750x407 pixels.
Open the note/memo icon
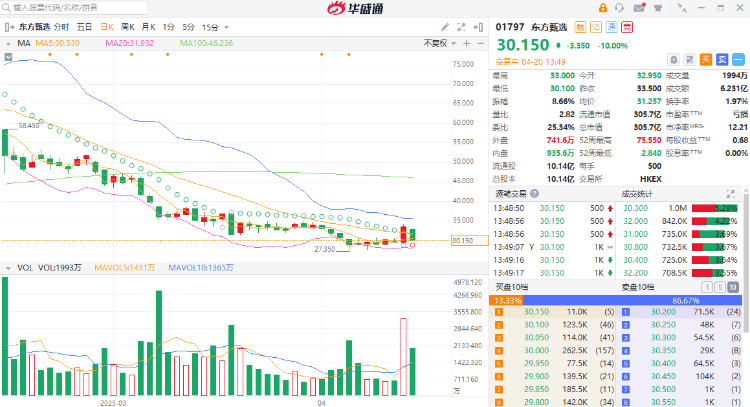(x=690, y=60)
